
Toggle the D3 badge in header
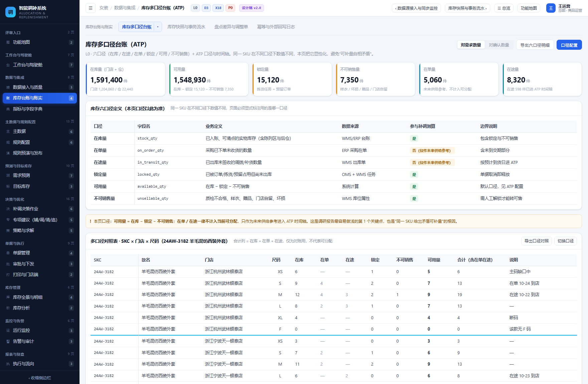206,8
